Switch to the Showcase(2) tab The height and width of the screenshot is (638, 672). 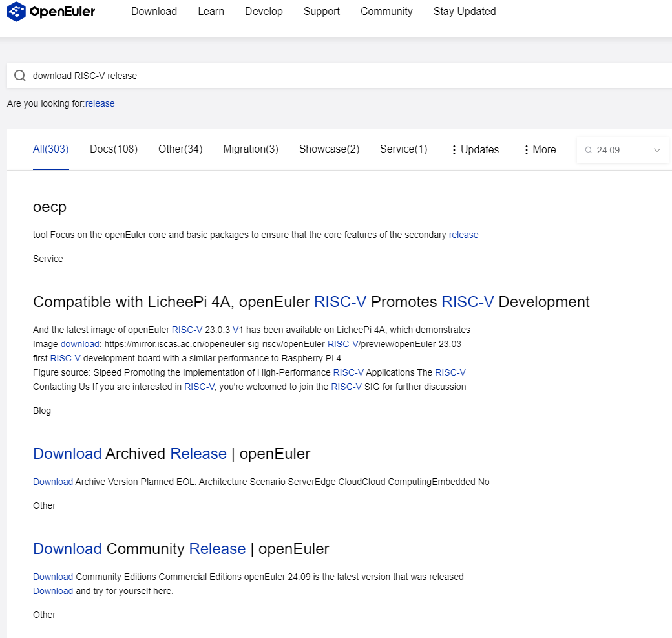coord(329,149)
